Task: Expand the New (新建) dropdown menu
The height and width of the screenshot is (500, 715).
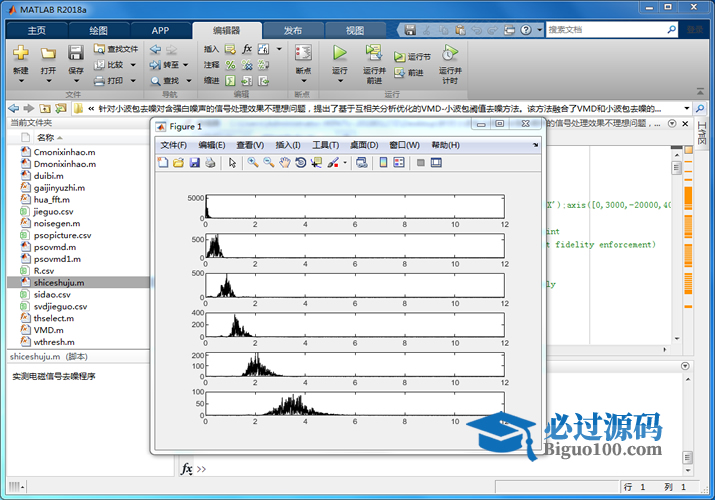Action: point(21,72)
